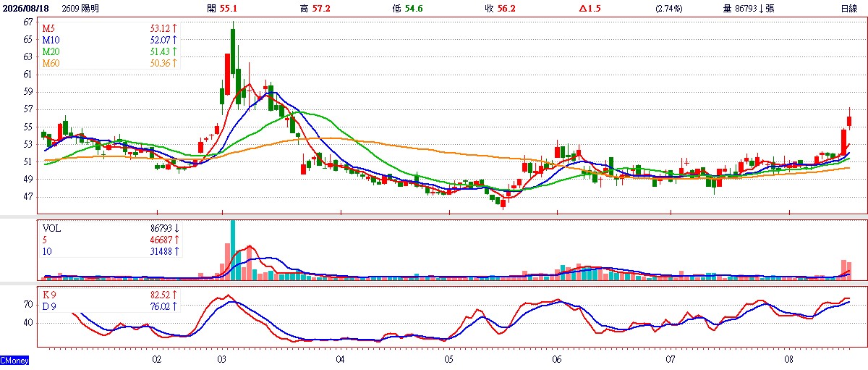Image resolution: width=868 pixels, height=370 pixels.
Task: Click the 40 KD axis label
Action: [27, 322]
